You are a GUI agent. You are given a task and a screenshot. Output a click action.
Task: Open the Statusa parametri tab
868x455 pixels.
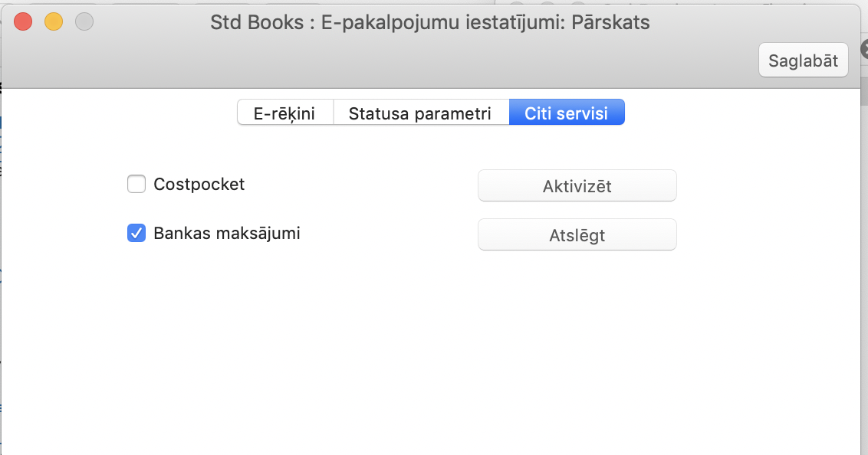pyautogui.click(x=420, y=113)
